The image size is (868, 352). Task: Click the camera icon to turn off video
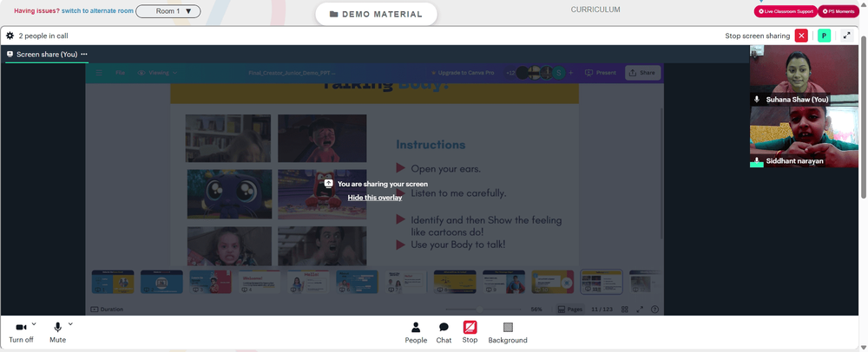pyautogui.click(x=21, y=328)
